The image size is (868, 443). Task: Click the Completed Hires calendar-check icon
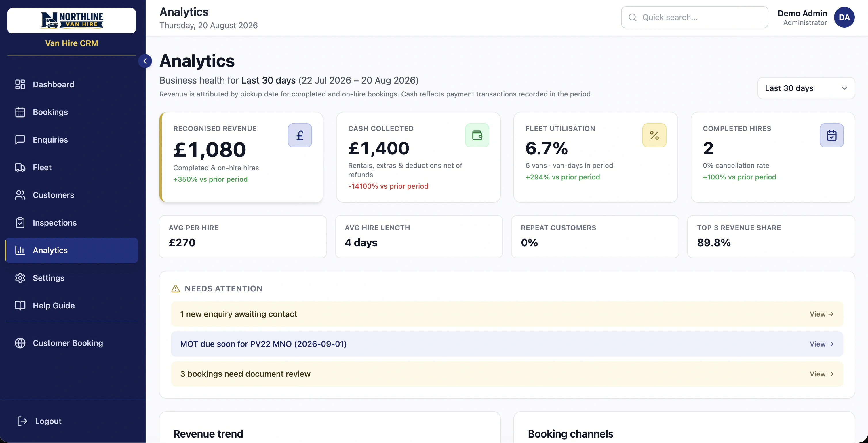(831, 135)
